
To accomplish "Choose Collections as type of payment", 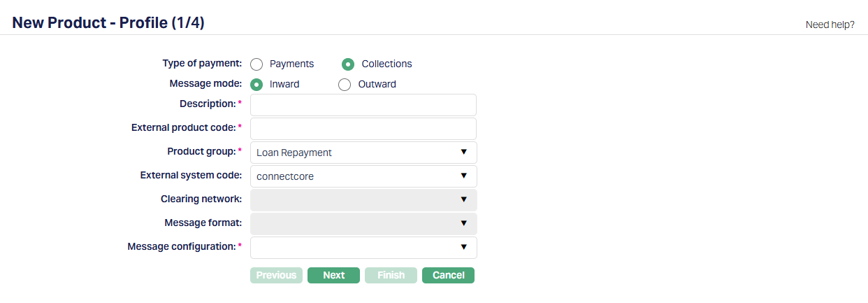I will tap(348, 64).
